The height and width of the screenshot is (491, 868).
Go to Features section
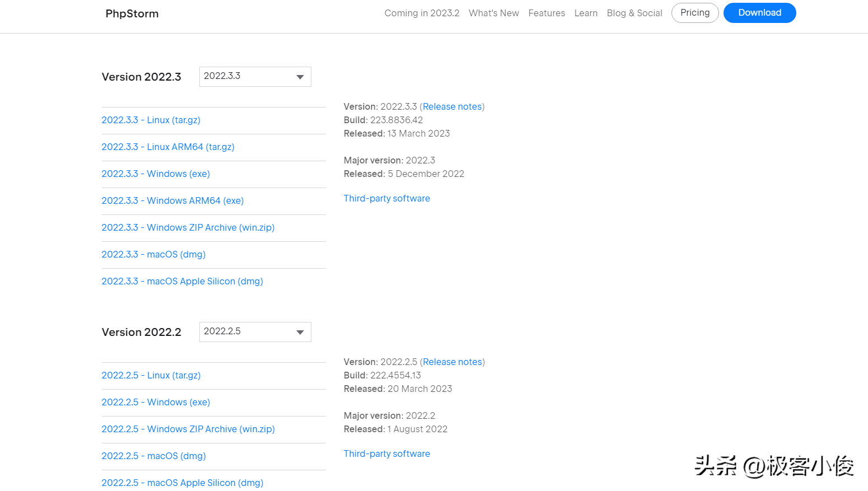point(547,13)
